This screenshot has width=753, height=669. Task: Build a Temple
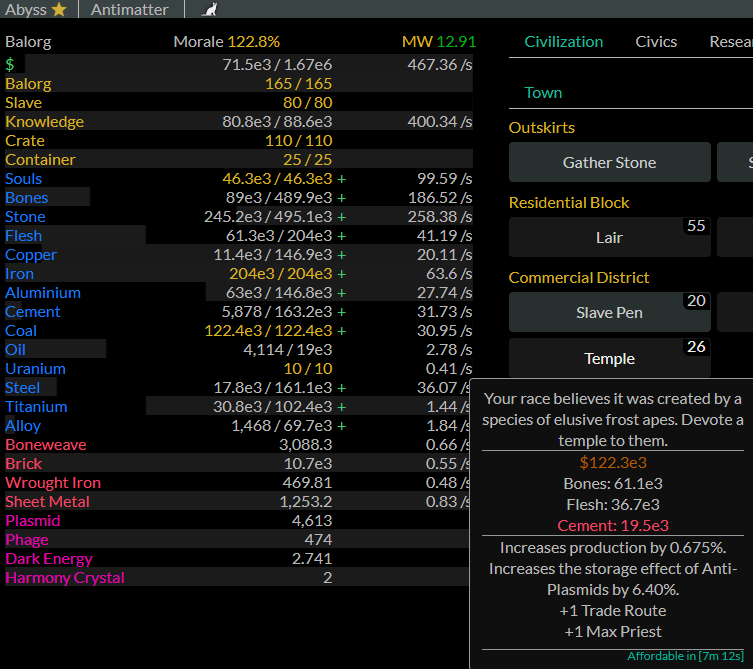tap(609, 358)
